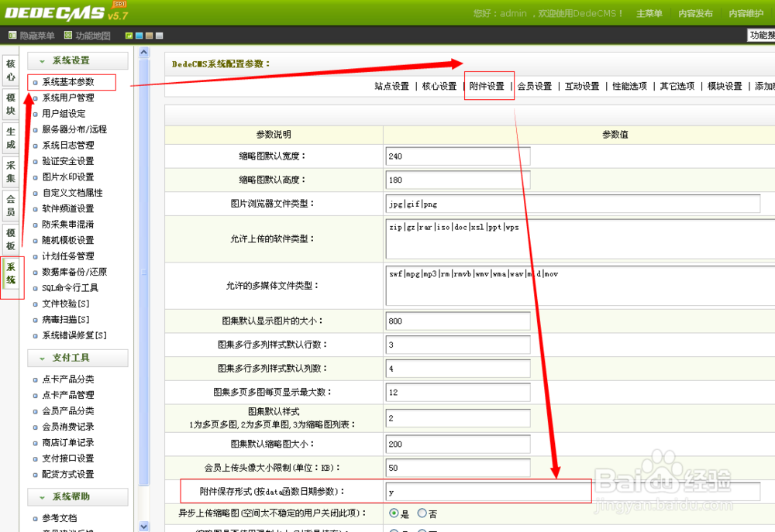Click the 附件保存形式 field containing y
Screen dimensions: 775x532
tap(573, 492)
